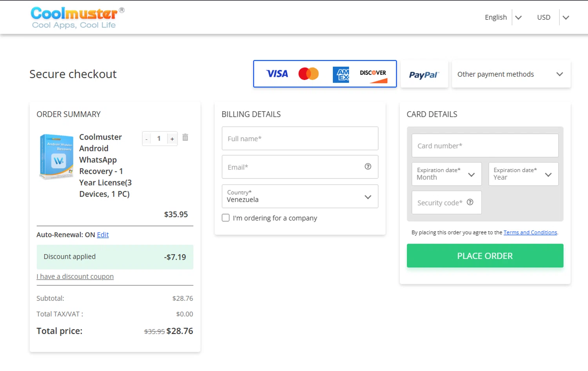Delete item with the trash icon
This screenshot has height=371, width=588.
185,137
